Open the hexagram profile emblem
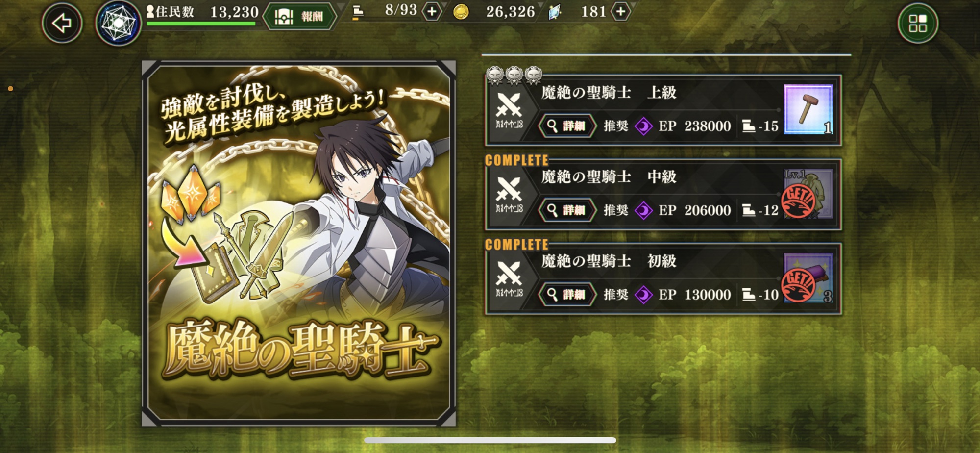 tap(118, 23)
